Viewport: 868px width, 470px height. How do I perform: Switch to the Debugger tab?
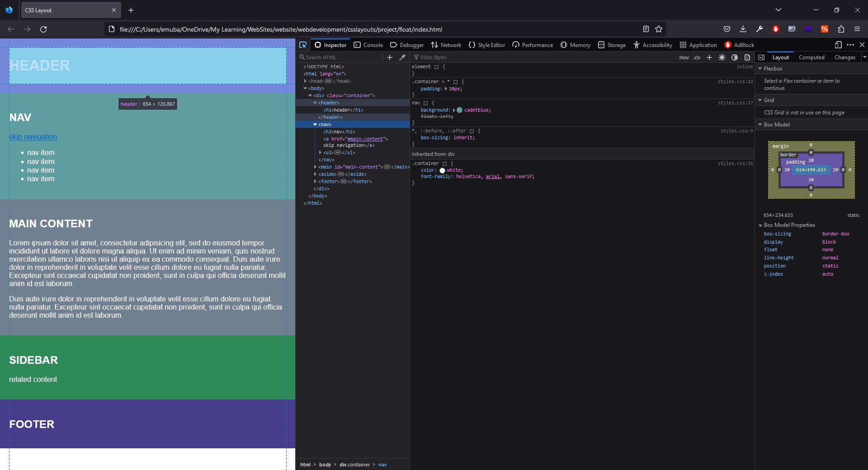coord(407,45)
